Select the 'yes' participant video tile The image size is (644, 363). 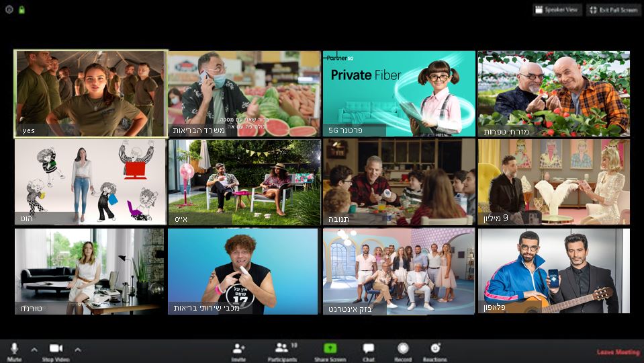point(91,93)
